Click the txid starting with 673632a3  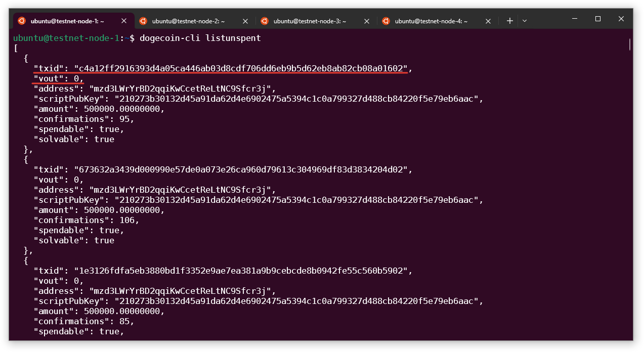(x=241, y=169)
